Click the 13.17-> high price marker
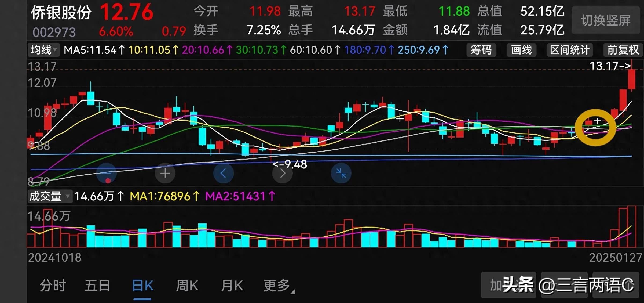This screenshot has width=644, height=303. [x=610, y=66]
